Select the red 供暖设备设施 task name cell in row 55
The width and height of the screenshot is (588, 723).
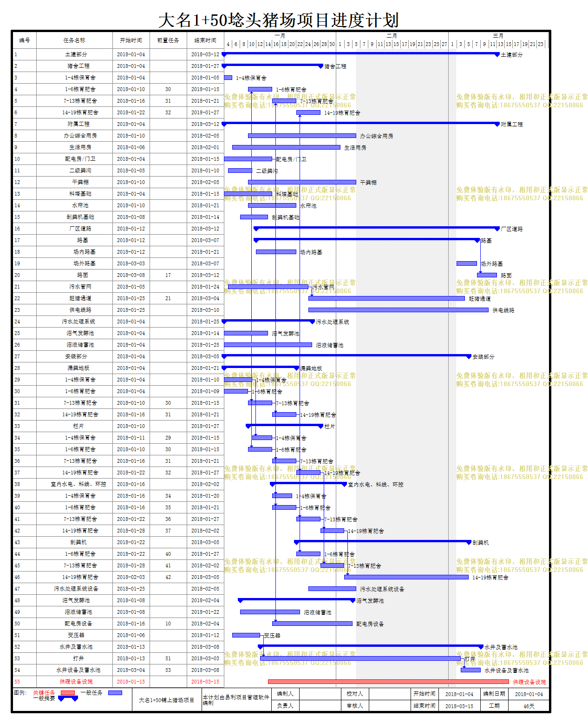click(74, 682)
